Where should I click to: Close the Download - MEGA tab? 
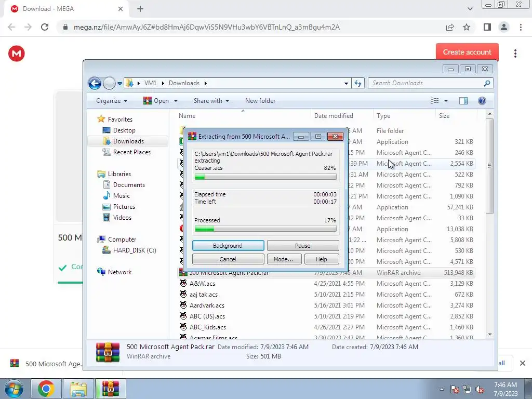[121, 9]
